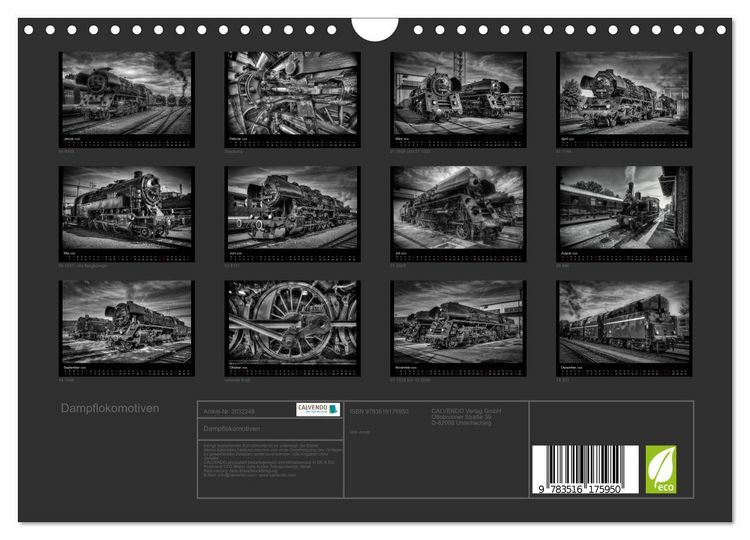
Task: Select the March twin locomotives thumbnail
Action: (x=458, y=99)
